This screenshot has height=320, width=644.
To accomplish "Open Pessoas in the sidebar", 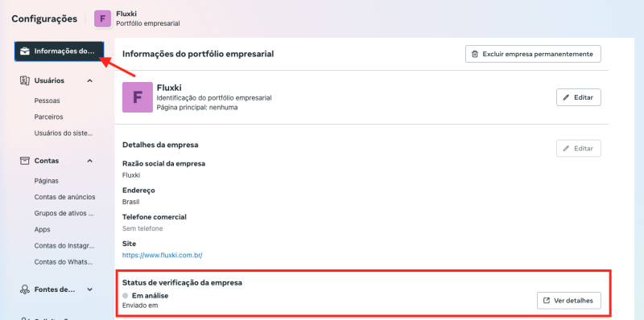I will pyautogui.click(x=47, y=101).
